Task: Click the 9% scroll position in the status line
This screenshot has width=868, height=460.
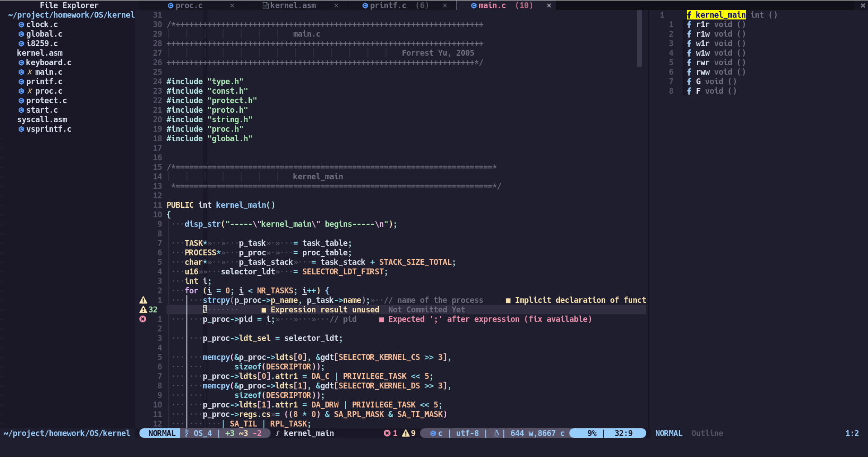Action: [x=592, y=433]
